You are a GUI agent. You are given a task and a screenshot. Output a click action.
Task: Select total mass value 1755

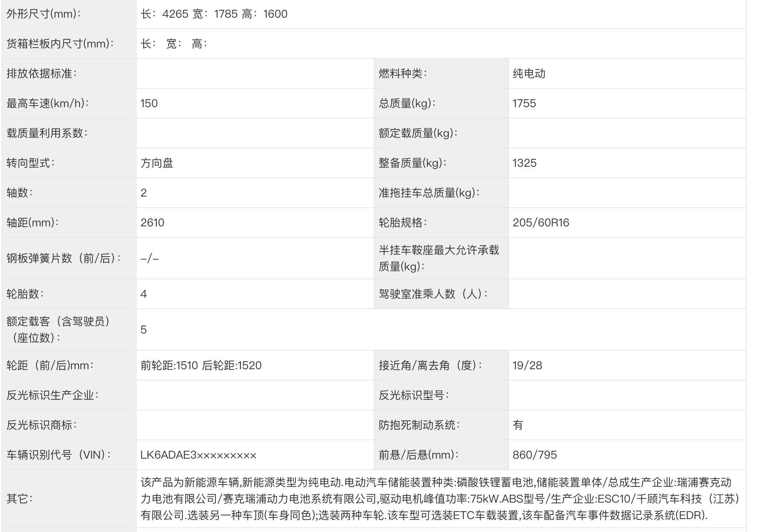[x=524, y=103]
